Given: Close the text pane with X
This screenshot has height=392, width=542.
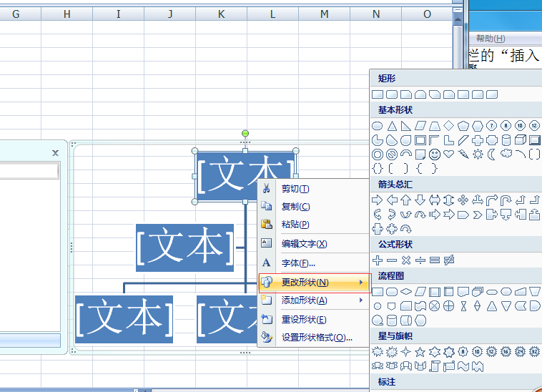Looking at the screenshot, I should (55, 153).
